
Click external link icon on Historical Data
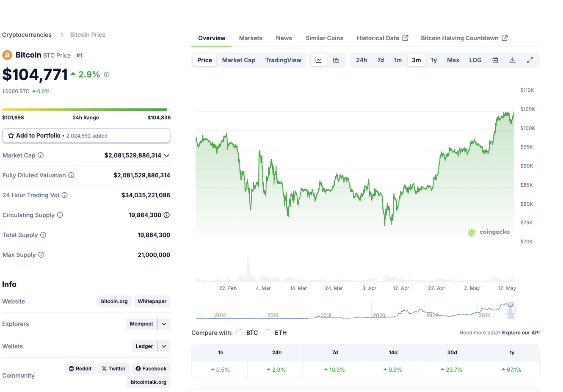pyautogui.click(x=406, y=38)
